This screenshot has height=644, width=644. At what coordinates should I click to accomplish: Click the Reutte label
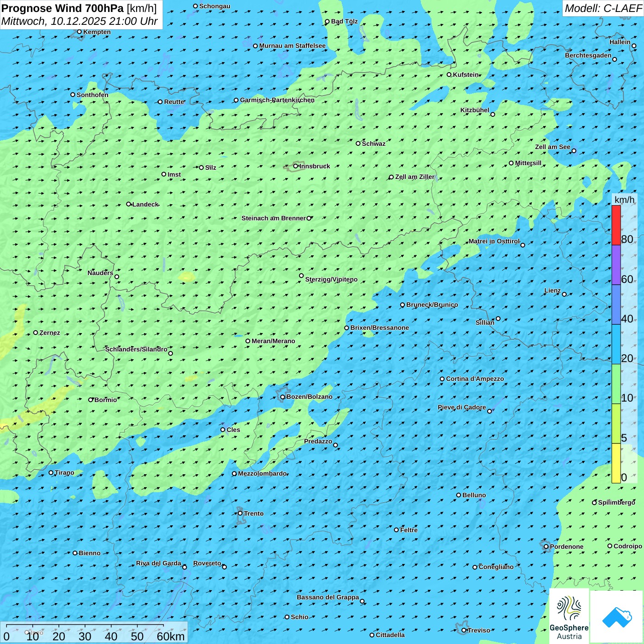(174, 102)
